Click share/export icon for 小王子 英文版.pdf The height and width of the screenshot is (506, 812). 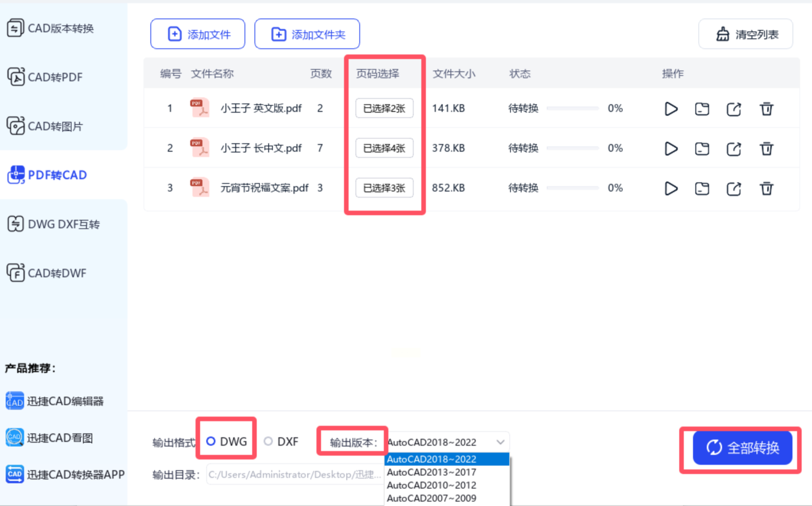(734, 109)
